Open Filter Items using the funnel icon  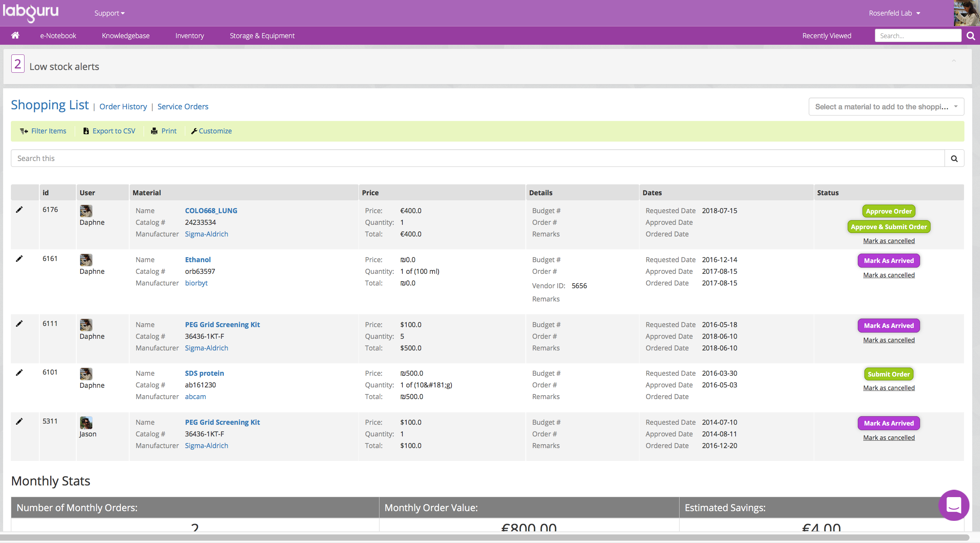[24, 131]
